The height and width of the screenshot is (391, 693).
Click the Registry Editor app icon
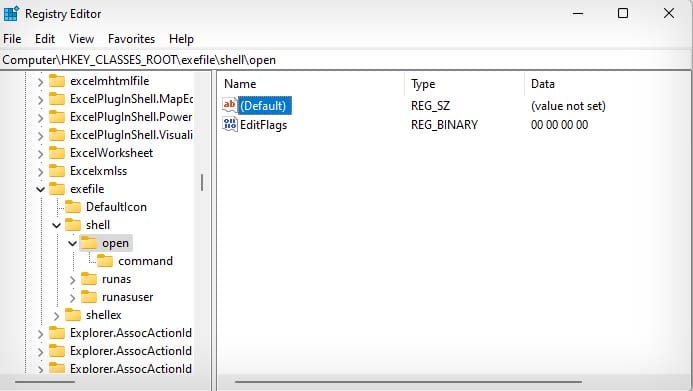pyautogui.click(x=11, y=14)
